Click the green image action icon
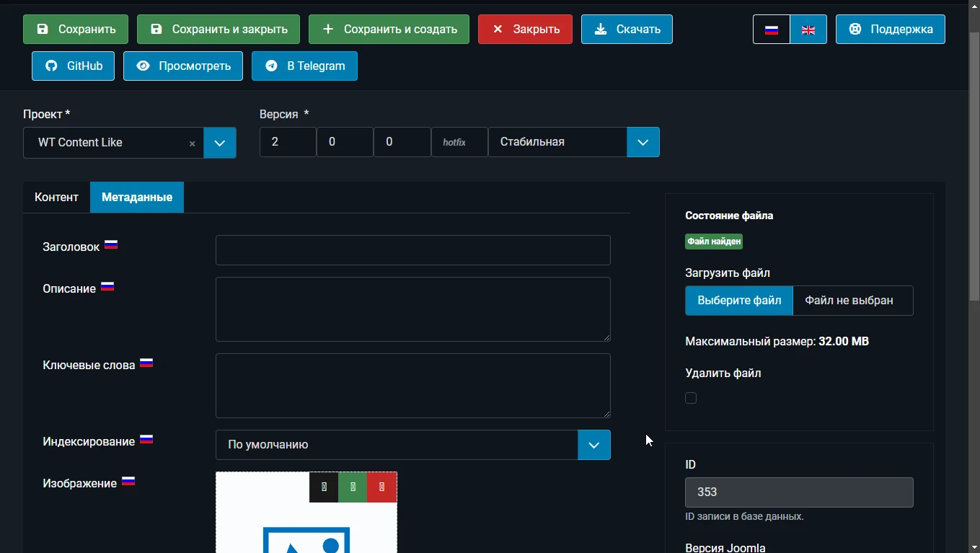This screenshot has height=553, width=980. point(353,487)
